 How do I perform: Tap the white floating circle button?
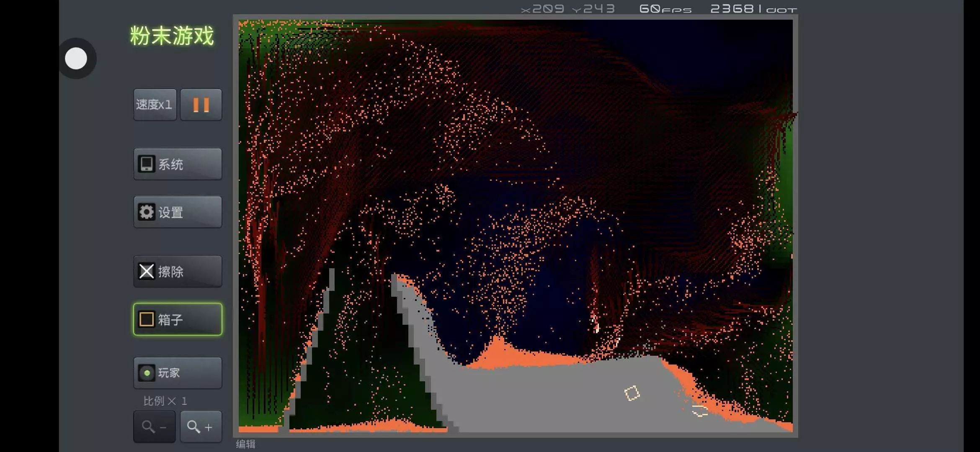tap(76, 59)
